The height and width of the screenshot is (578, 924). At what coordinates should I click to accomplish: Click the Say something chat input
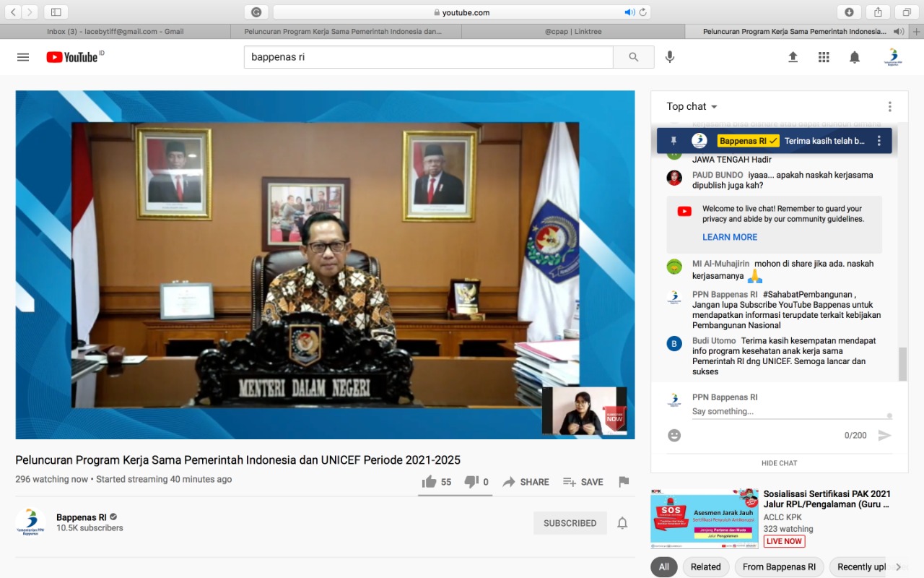tap(792, 411)
